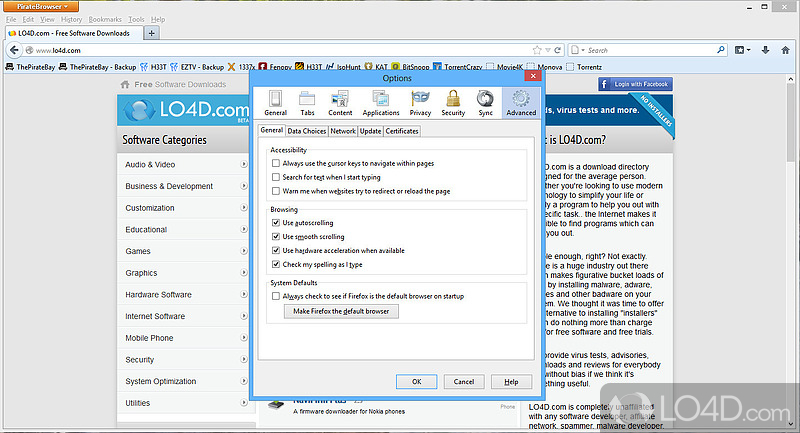Viewport: 800px width, 433px height.
Task: Click the Cancel button
Action: [x=464, y=381]
